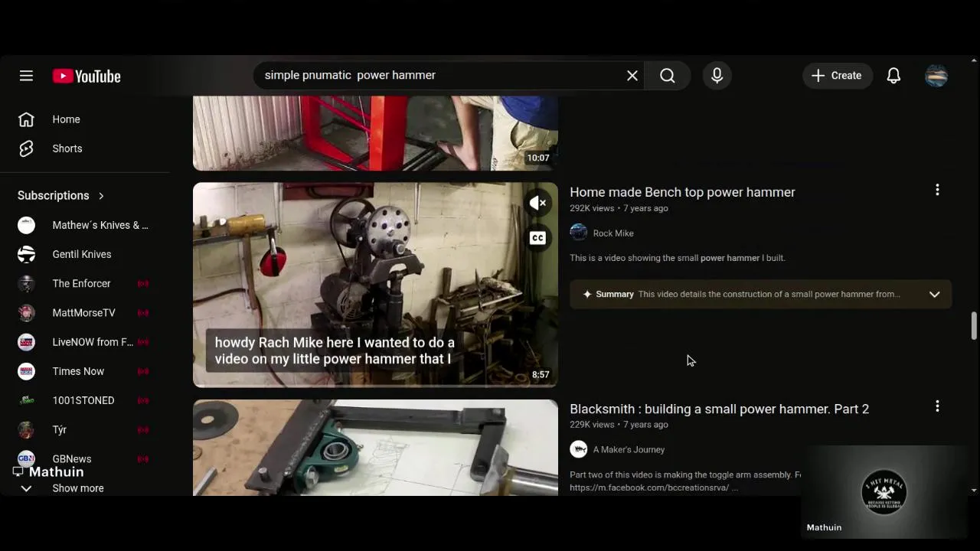Viewport: 980px width, 551px height.
Task: Open the Create button
Action: [x=837, y=75]
